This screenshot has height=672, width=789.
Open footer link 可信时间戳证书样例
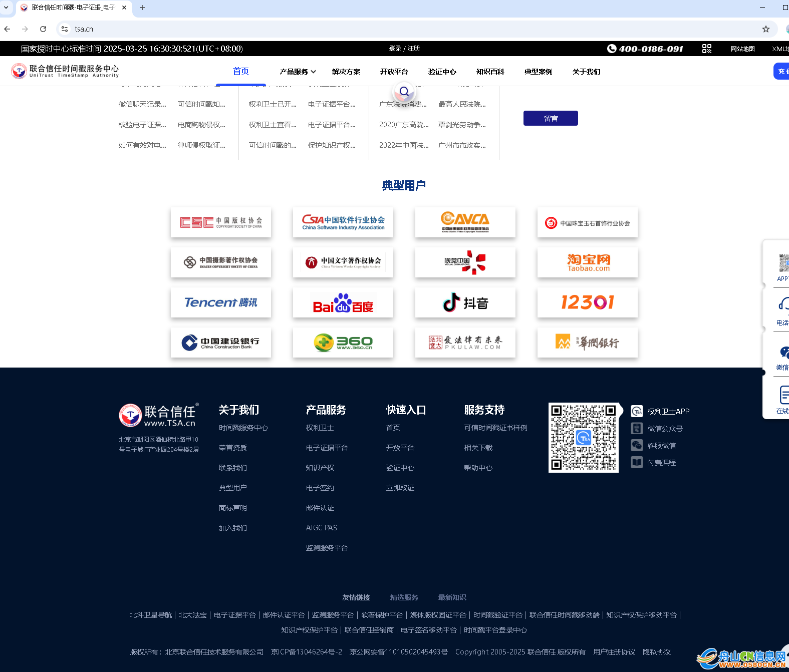pos(496,428)
